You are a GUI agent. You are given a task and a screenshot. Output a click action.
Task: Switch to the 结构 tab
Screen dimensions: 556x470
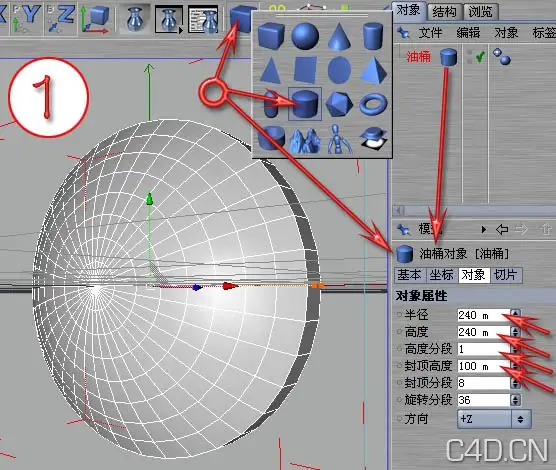[444, 12]
